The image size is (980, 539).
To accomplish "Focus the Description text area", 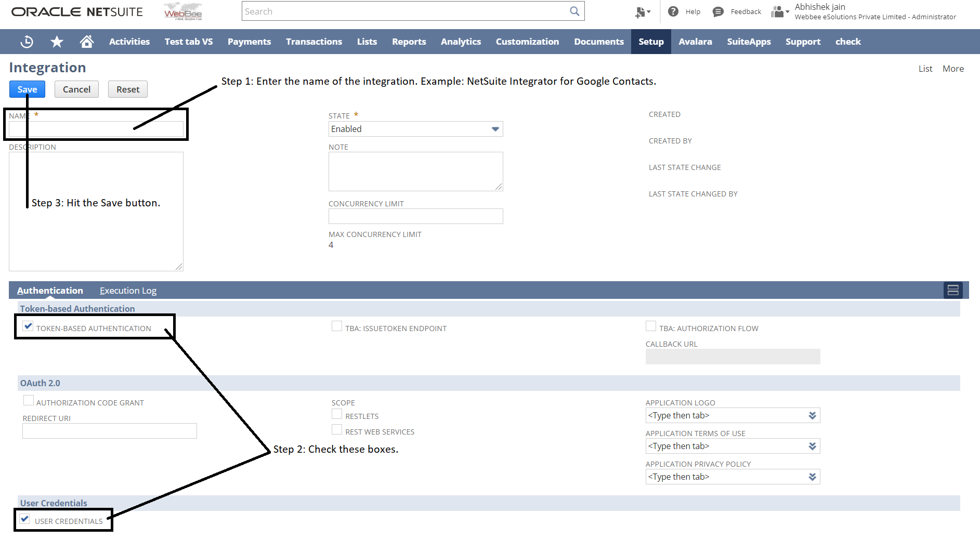I will point(96,211).
